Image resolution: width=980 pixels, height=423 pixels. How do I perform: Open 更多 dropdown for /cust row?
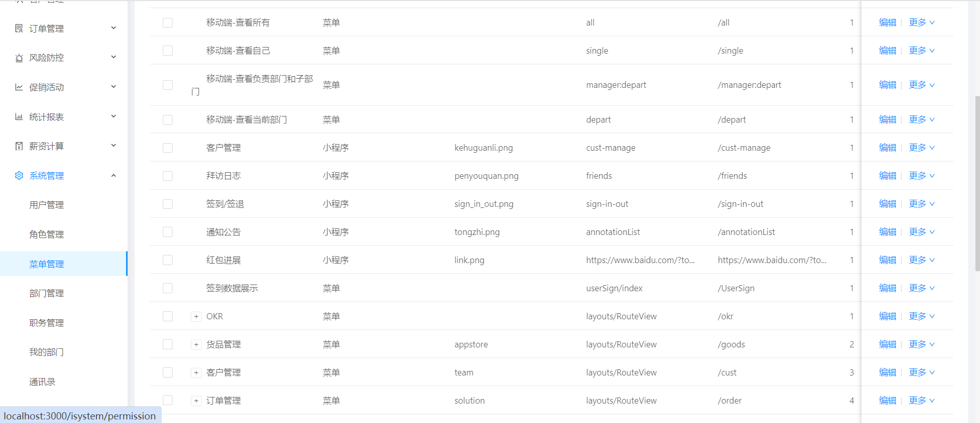click(x=922, y=372)
